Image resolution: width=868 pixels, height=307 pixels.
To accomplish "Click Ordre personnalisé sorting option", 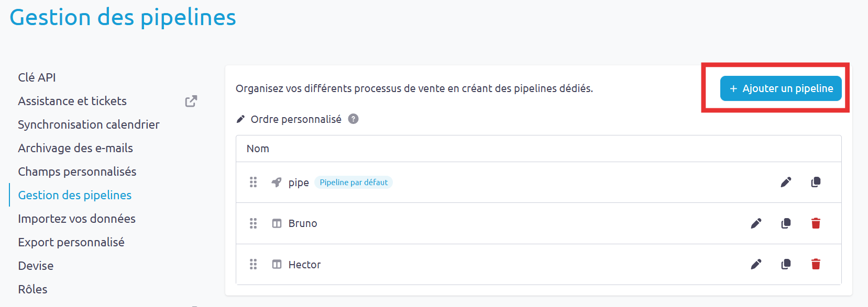I will point(296,119).
